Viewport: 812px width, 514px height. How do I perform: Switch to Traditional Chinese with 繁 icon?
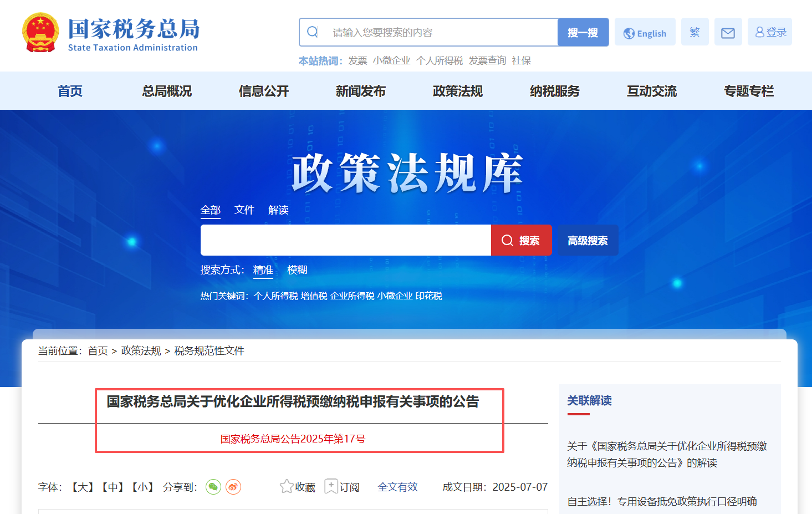pyautogui.click(x=694, y=32)
